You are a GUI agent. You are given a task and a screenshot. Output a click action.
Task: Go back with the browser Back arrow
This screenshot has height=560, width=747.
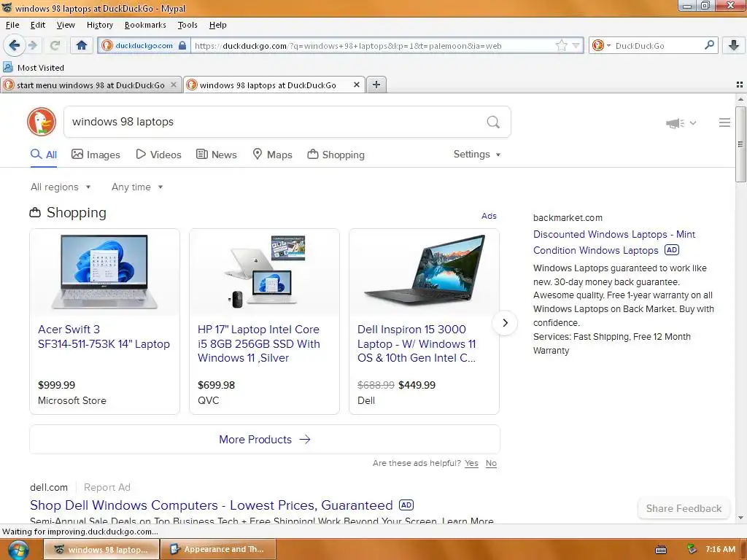[x=14, y=45]
